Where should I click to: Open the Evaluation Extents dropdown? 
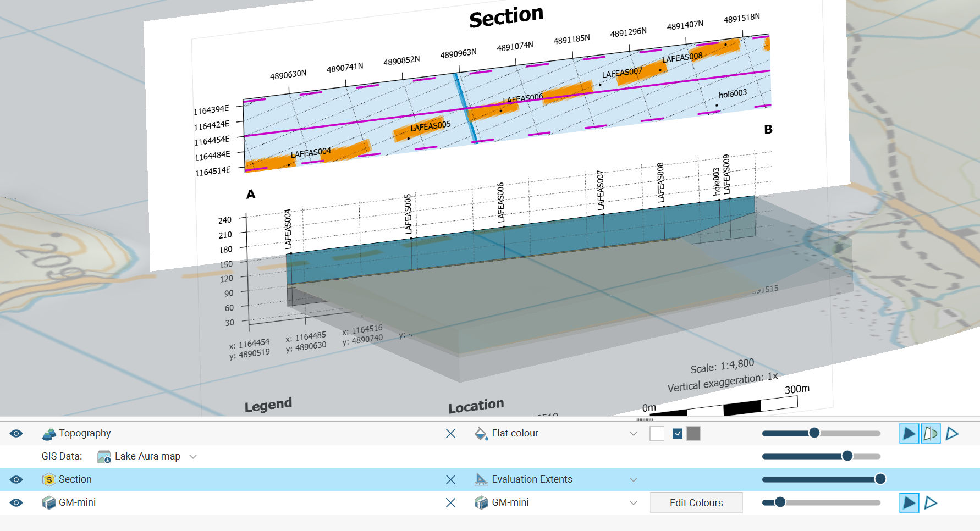(x=633, y=480)
